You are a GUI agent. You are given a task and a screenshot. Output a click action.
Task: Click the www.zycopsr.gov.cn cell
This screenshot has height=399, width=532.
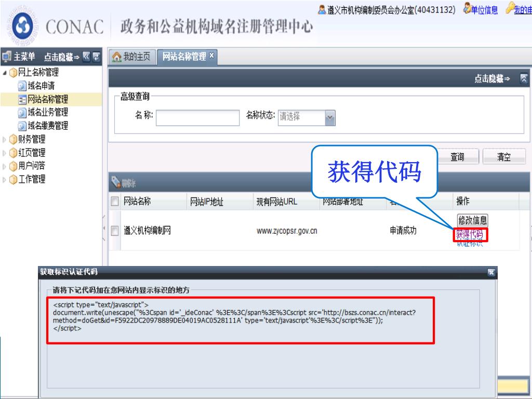click(x=287, y=231)
